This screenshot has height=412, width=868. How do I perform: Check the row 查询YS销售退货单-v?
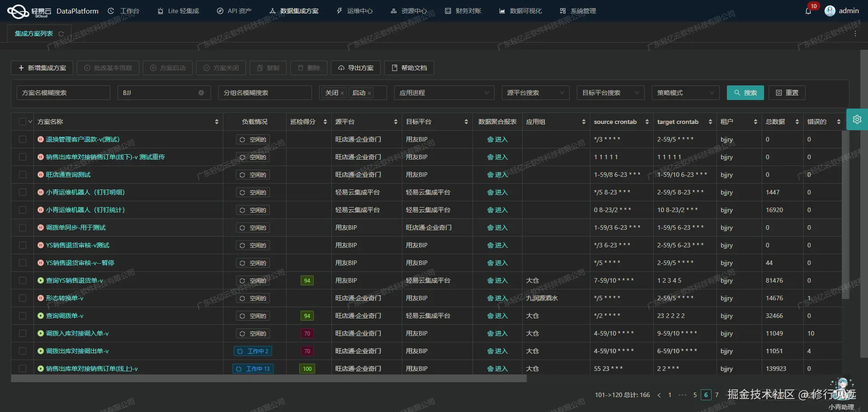[23, 280]
